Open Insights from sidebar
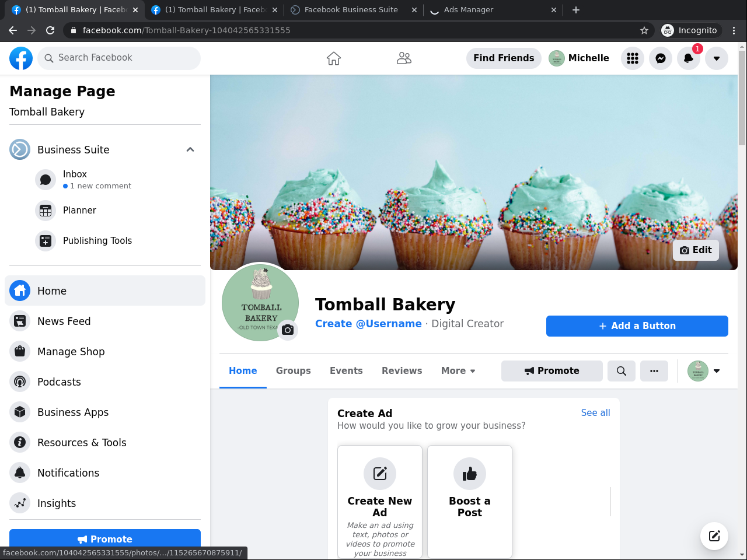The width and height of the screenshot is (747, 560). point(105,503)
